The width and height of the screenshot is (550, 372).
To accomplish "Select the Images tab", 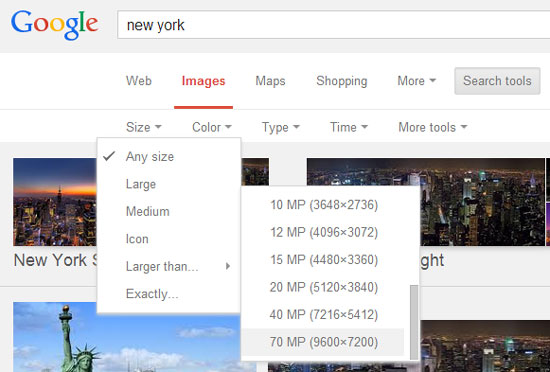I will [x=203, y=81].
